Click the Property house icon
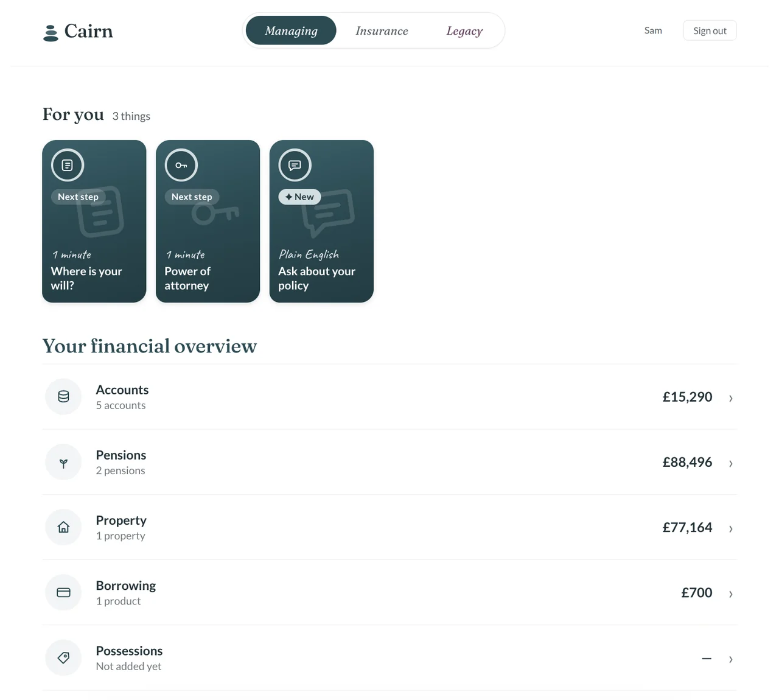779x700 pixels. (x=63, y=527)
